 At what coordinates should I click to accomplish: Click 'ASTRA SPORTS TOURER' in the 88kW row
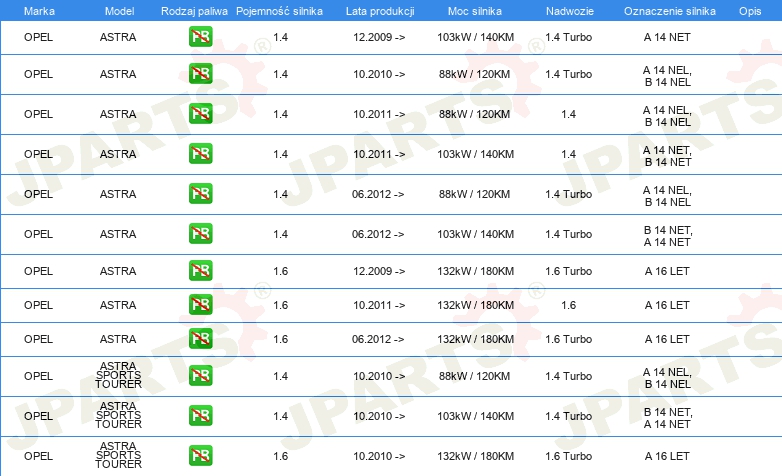(118, 375)
